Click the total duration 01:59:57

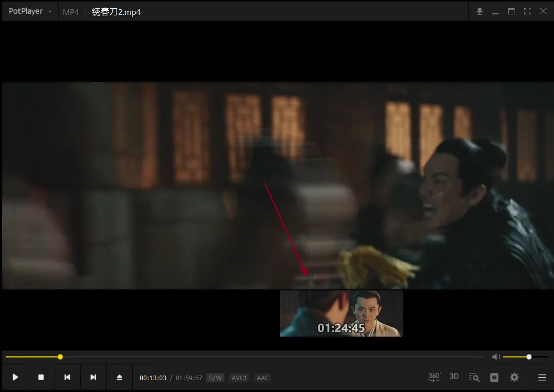pyautogui.click(x=189, y=378)
